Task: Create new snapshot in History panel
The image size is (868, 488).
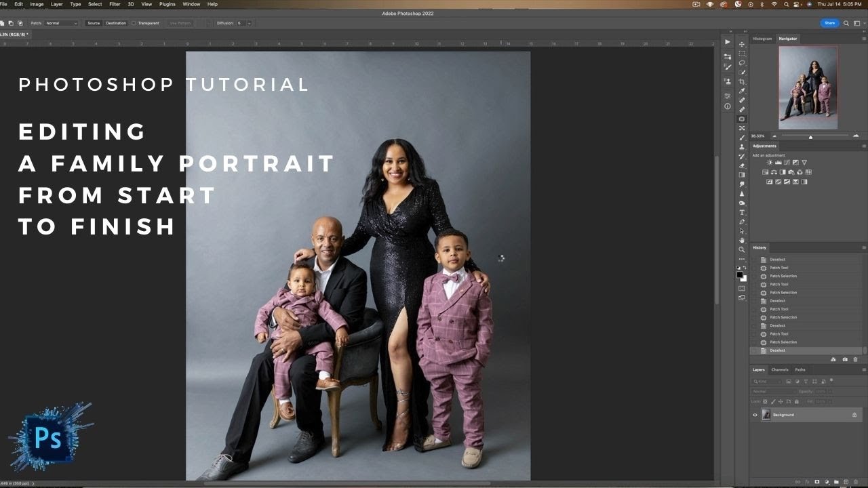Action: 845,359
